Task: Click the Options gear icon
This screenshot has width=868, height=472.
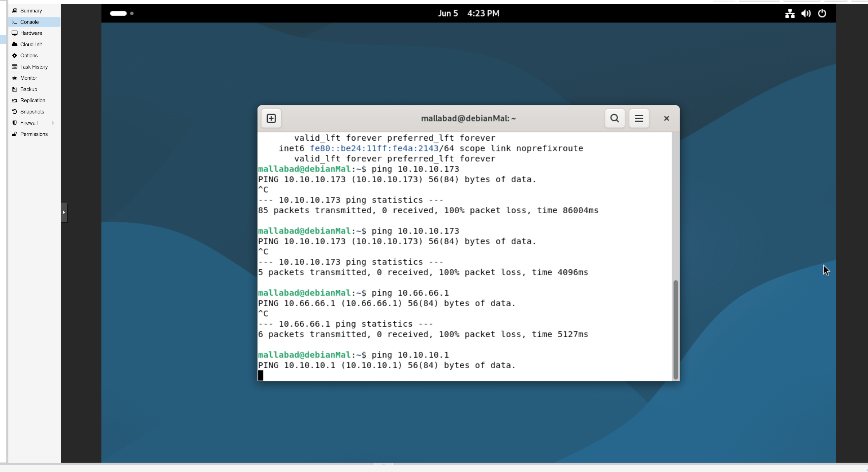Action: point(14,56)
